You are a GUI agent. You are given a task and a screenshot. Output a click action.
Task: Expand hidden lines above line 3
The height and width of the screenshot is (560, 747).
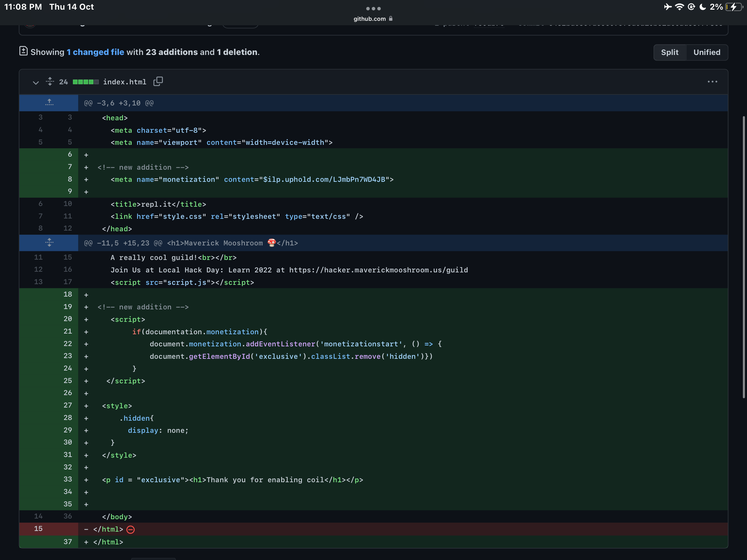49,103
